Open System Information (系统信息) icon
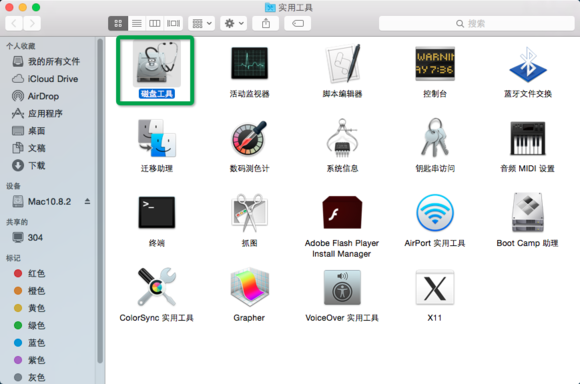580x384 pixels. tap(343, 138)
